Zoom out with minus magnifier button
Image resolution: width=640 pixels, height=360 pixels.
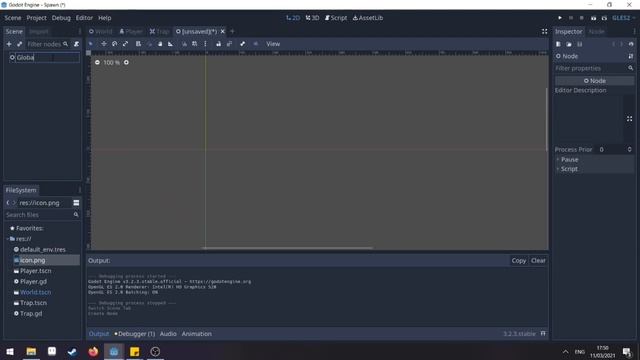pyautogui.click(x=97, y=62)
